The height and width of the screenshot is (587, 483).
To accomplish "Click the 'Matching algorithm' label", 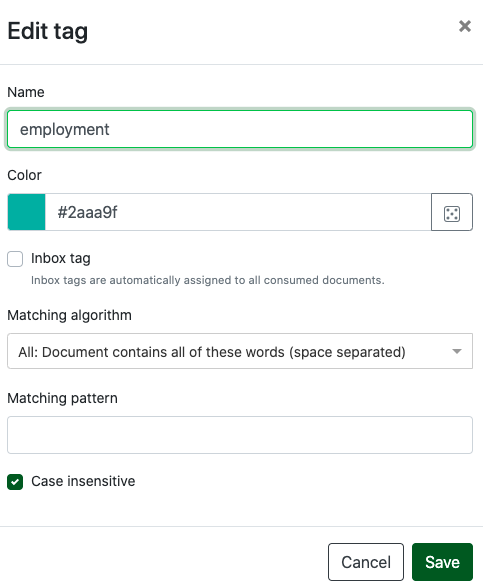I will tap(70, 315).
